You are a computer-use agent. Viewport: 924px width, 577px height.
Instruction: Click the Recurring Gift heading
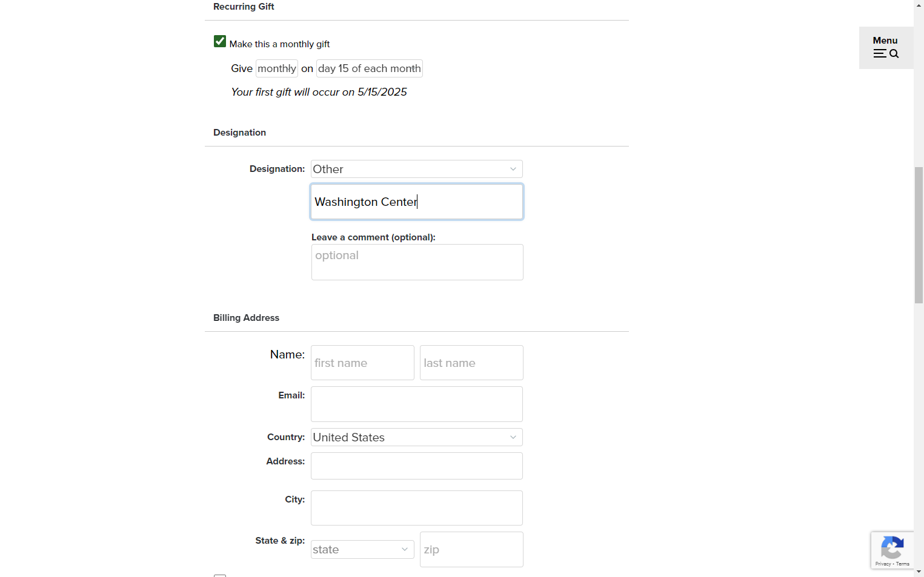coord(244,7)
